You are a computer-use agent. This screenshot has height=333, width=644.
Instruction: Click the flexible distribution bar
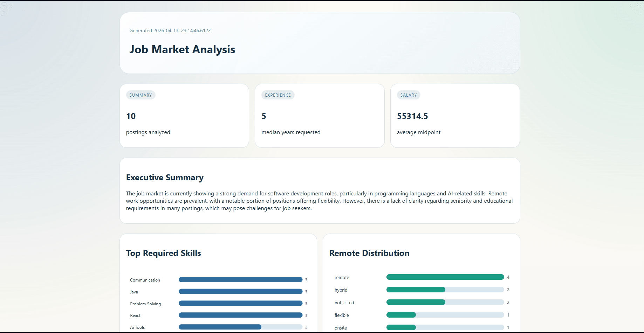(x=445, y=315)
